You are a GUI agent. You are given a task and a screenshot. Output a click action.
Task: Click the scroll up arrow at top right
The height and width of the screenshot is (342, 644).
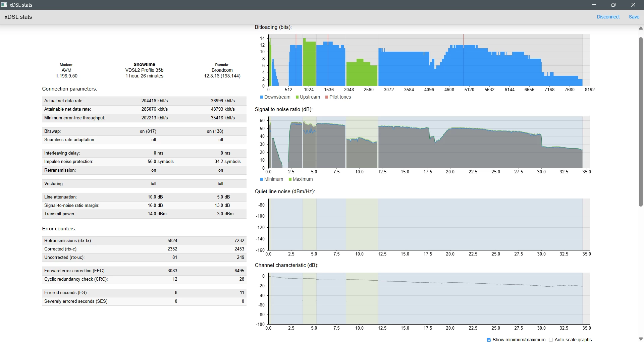[x=641, y=28]
